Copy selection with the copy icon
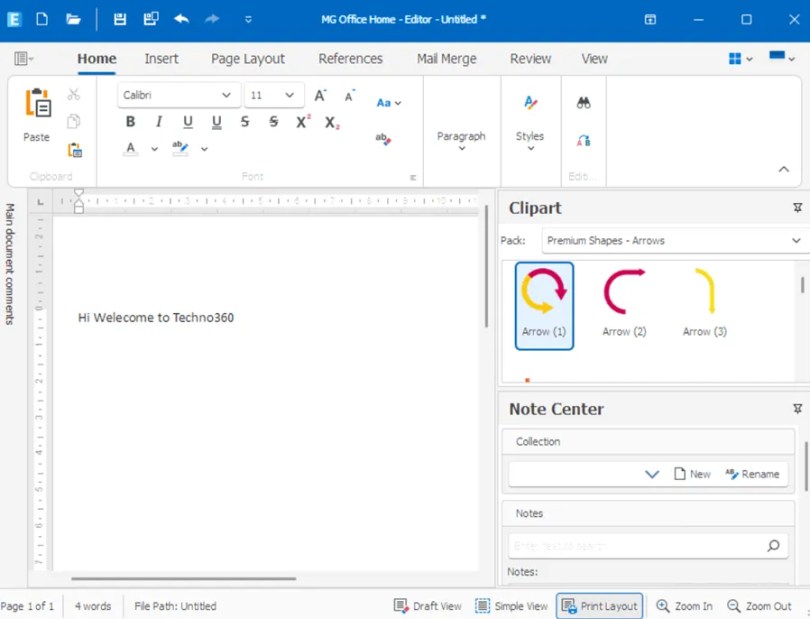The image size is (810, 619). (x=73, y=121)
